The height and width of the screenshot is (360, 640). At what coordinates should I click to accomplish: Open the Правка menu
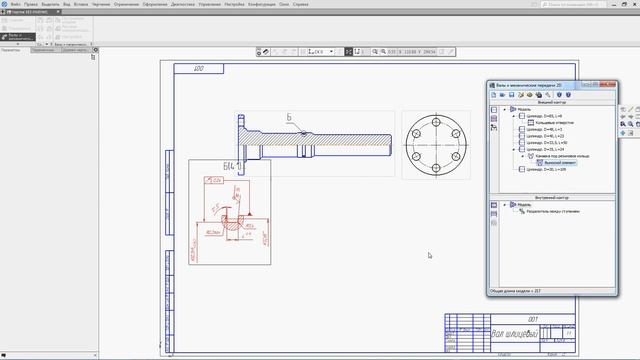click(31, 4)
